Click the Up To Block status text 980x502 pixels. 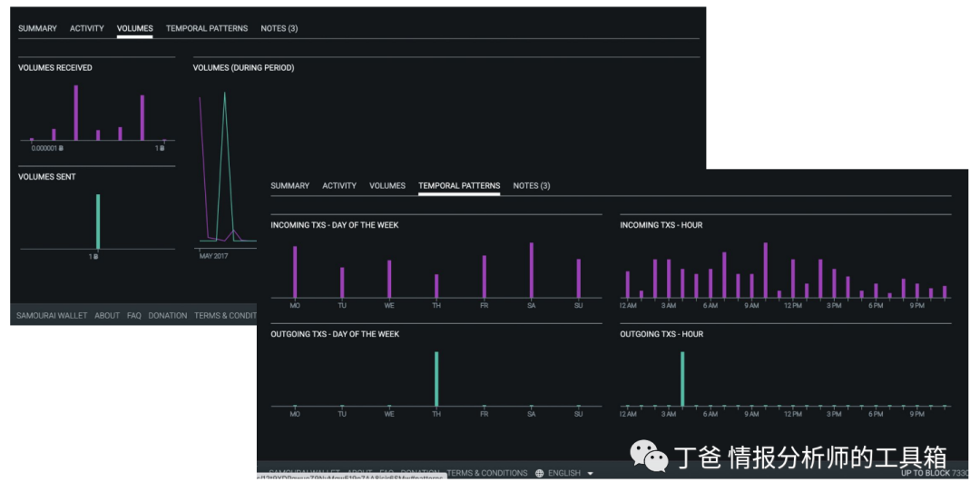935,473
